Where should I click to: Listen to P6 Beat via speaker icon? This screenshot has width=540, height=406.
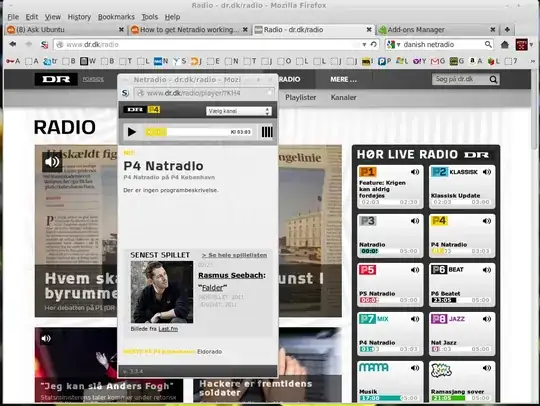[487, 270]
